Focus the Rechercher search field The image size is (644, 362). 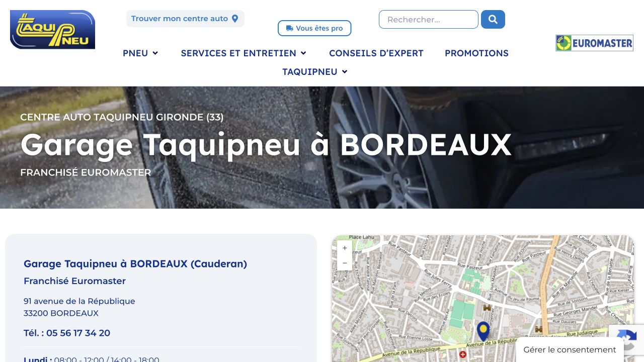tap(429, 20)
